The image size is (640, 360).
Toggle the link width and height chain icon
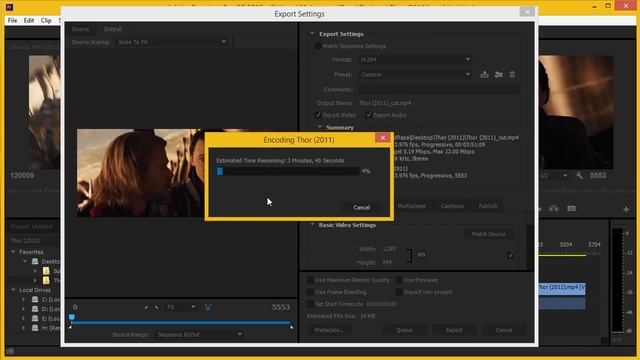click(421, 255)
